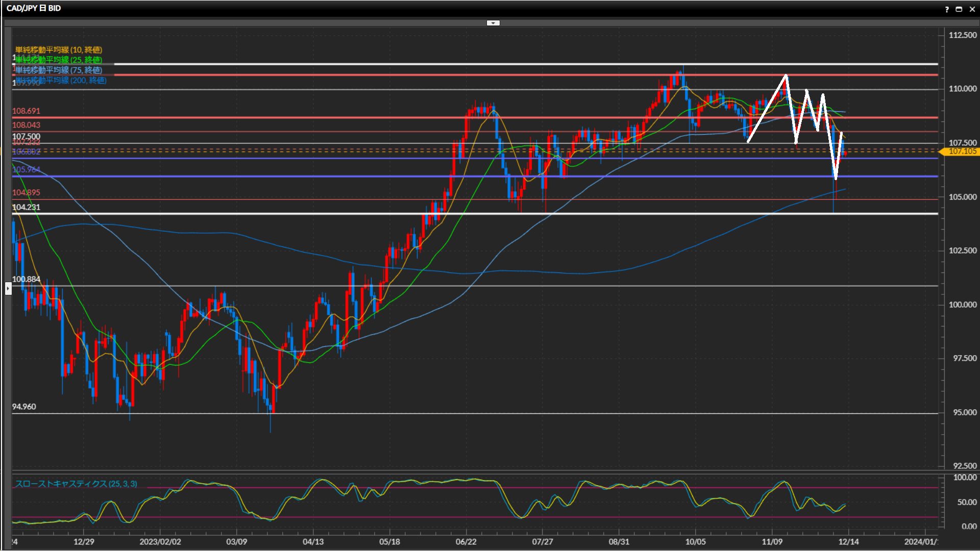Click the 75-period moving average label
980x551 pixels.
(x=59, y=70)
